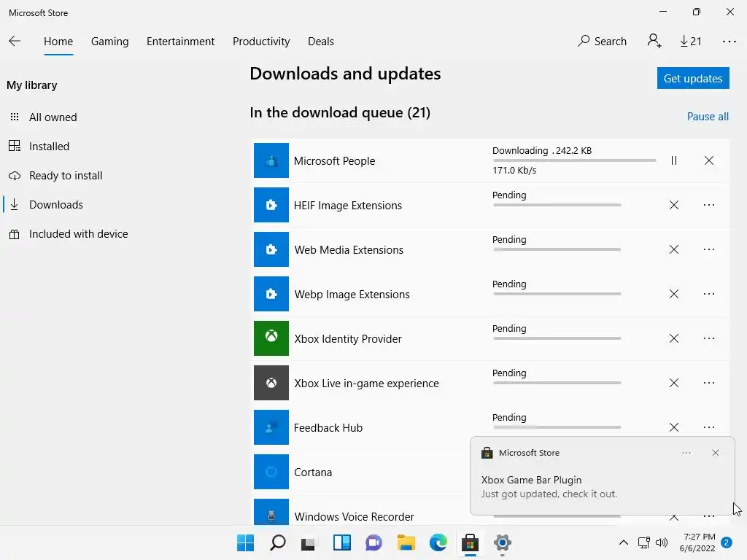Dismiss the Microsoft Store notification
Screen dimensions: 747x560
(x=715, y=453)
